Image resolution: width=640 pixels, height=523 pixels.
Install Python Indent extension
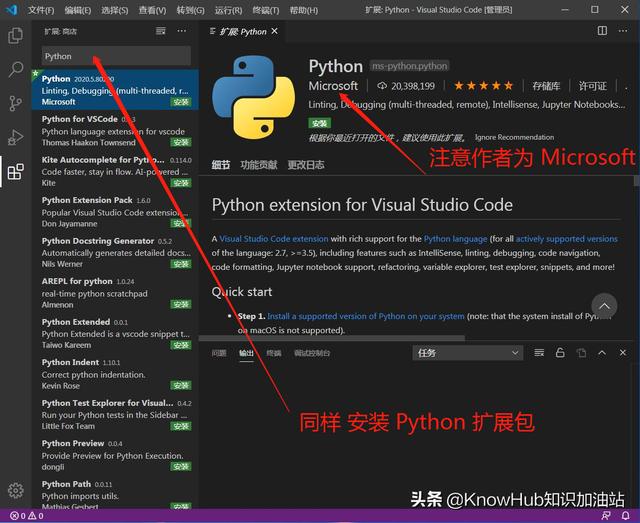[181, 385]
